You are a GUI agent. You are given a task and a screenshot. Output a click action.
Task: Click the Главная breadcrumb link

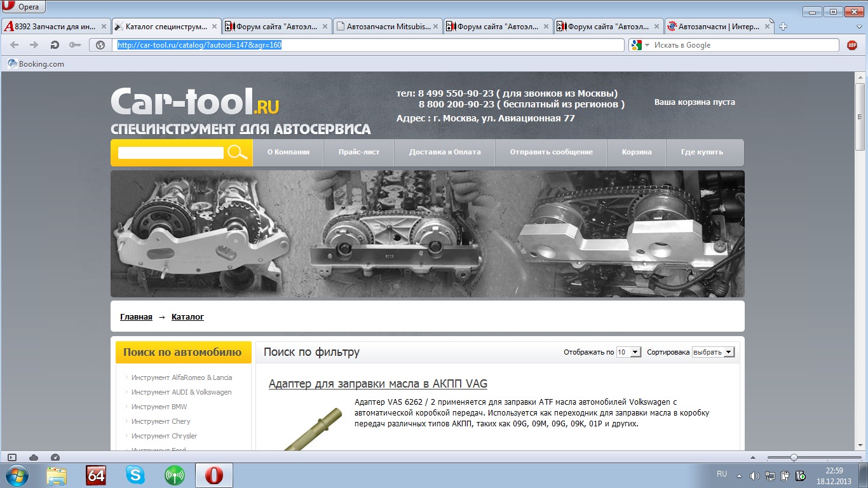click(136, 316)
